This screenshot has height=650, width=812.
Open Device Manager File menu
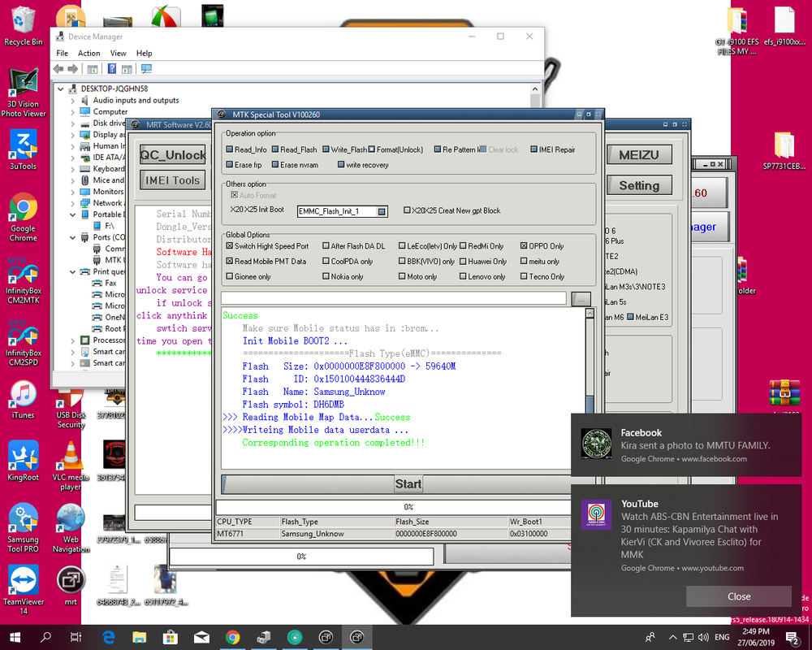click(x=63, y=53)
